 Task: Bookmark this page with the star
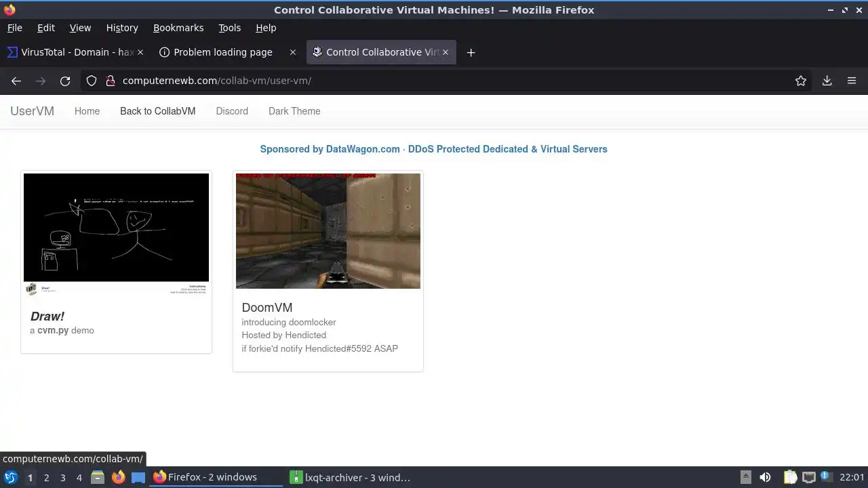[801, 81]
